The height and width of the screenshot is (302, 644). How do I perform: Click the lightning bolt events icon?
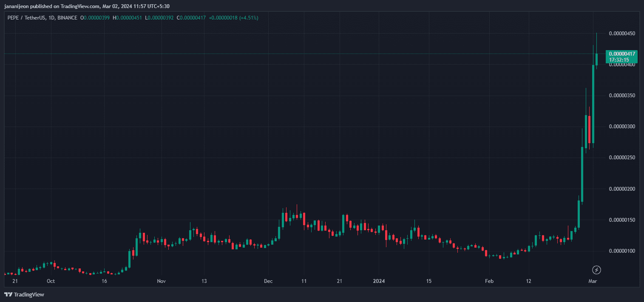click(x=596, y=270)
